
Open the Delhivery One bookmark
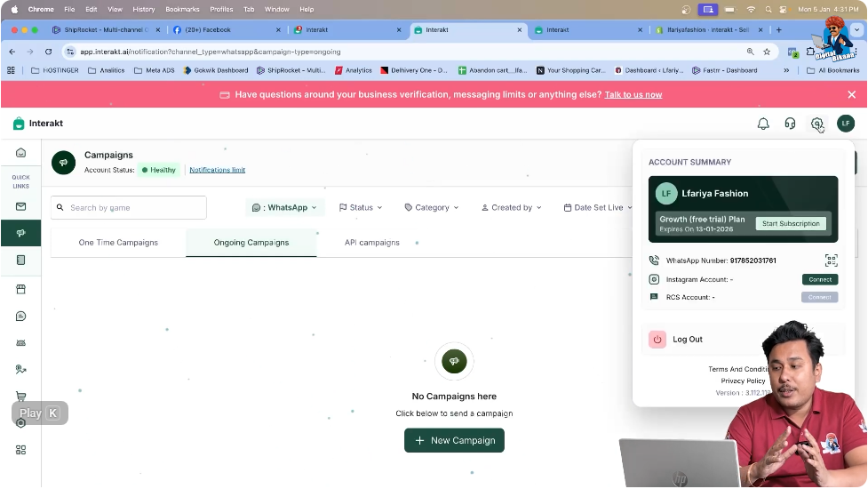point(413,70)
